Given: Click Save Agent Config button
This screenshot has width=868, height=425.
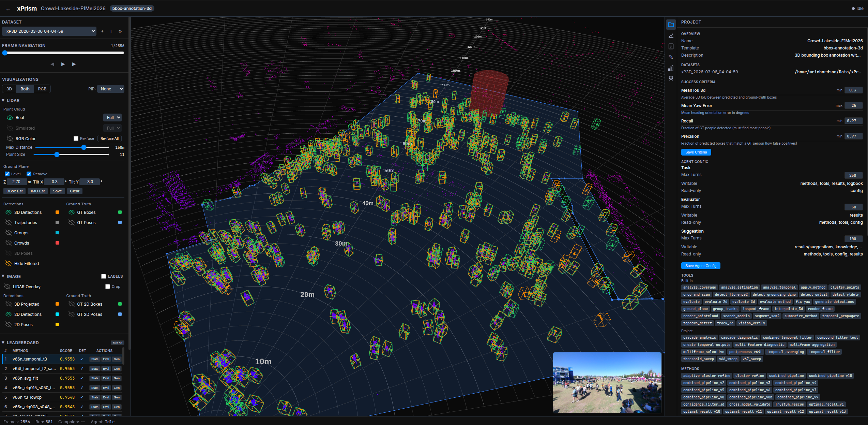Looking at the screenshot, I should click(x=701, y=266).
